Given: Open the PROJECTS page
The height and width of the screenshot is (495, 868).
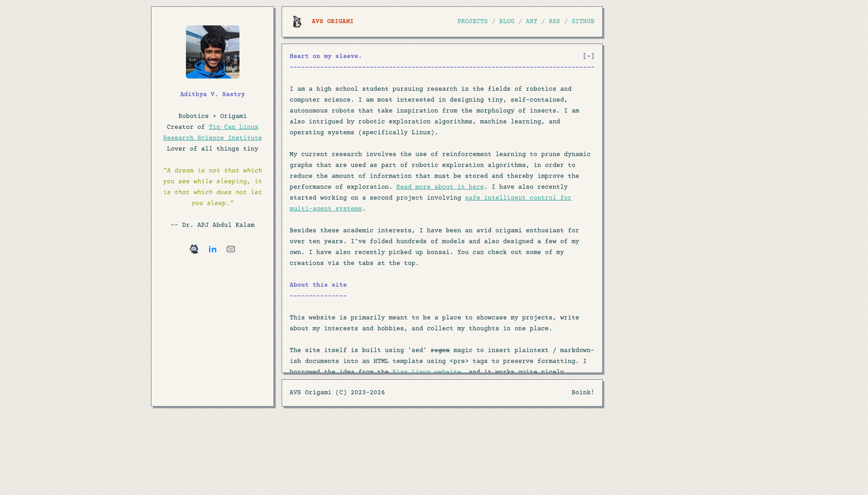Looking at the screenshot, I should point(472,22).
